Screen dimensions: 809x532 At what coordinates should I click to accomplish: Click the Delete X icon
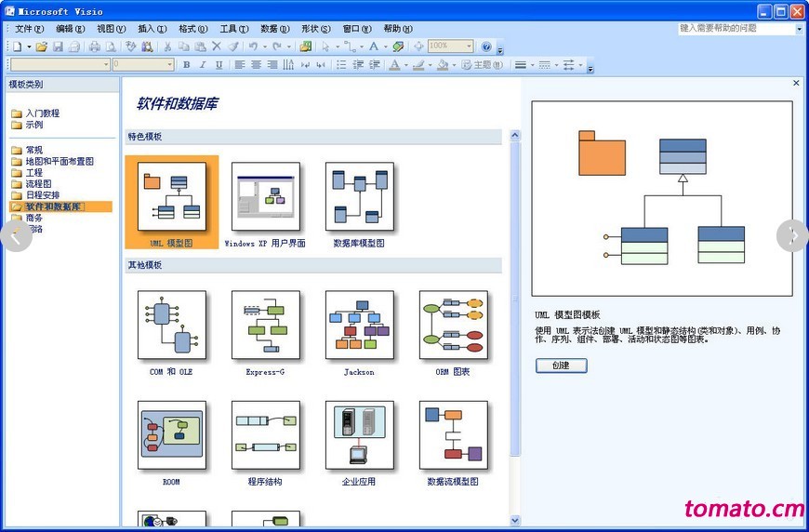(217, 47)
